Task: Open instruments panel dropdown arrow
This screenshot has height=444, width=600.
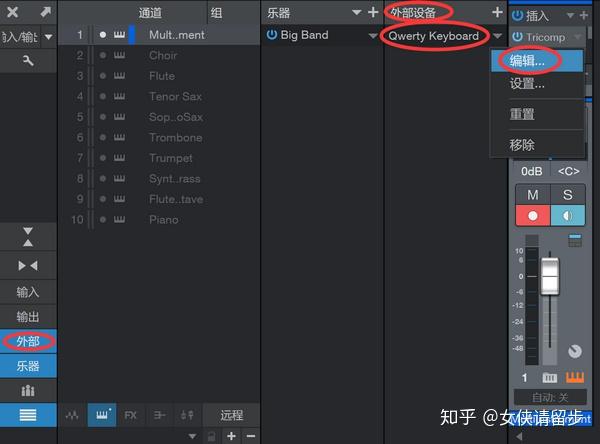Action: 357,13
